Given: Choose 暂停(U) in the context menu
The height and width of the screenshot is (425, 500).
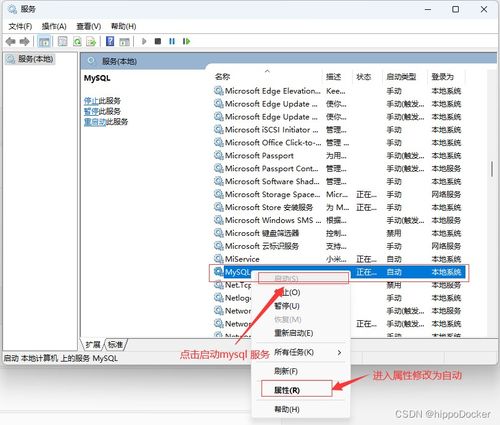Looking at the screenshot, I should (287, 306).
